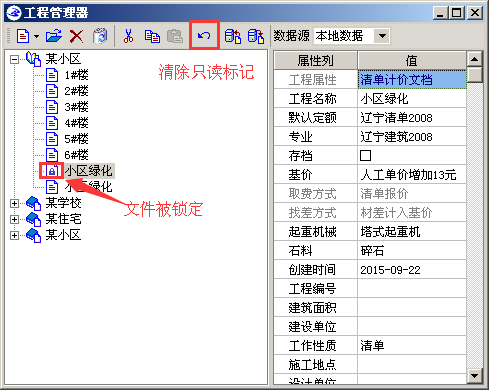Click the scrollbar down arrow in property grid

[474, 376]
